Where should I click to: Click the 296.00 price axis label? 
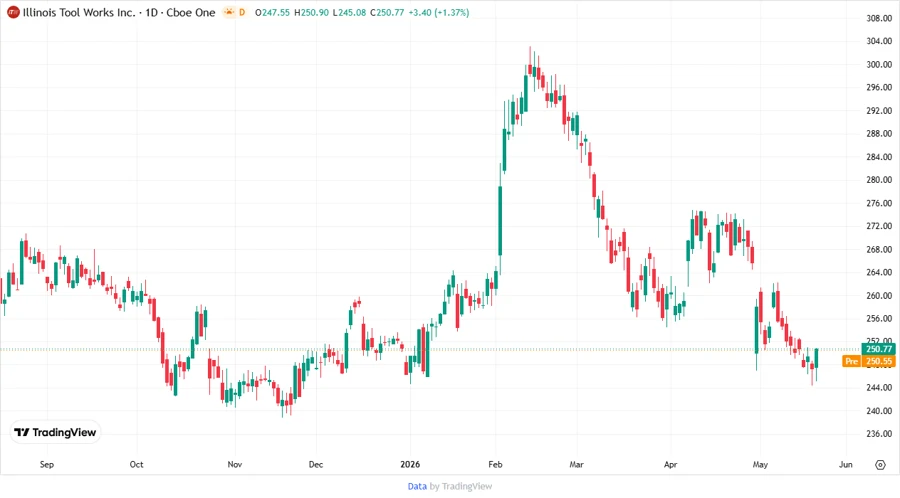[x=879, y=87]
